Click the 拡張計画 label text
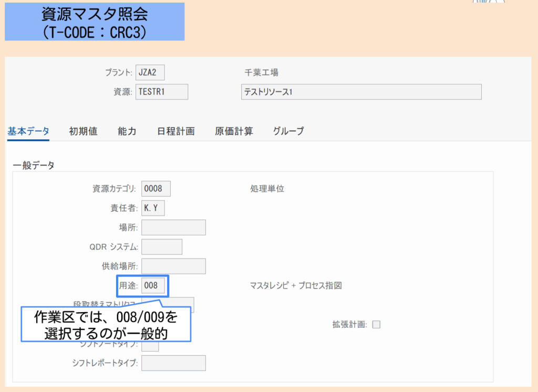Screen dimensions: 538x392 tap(349, 324)
